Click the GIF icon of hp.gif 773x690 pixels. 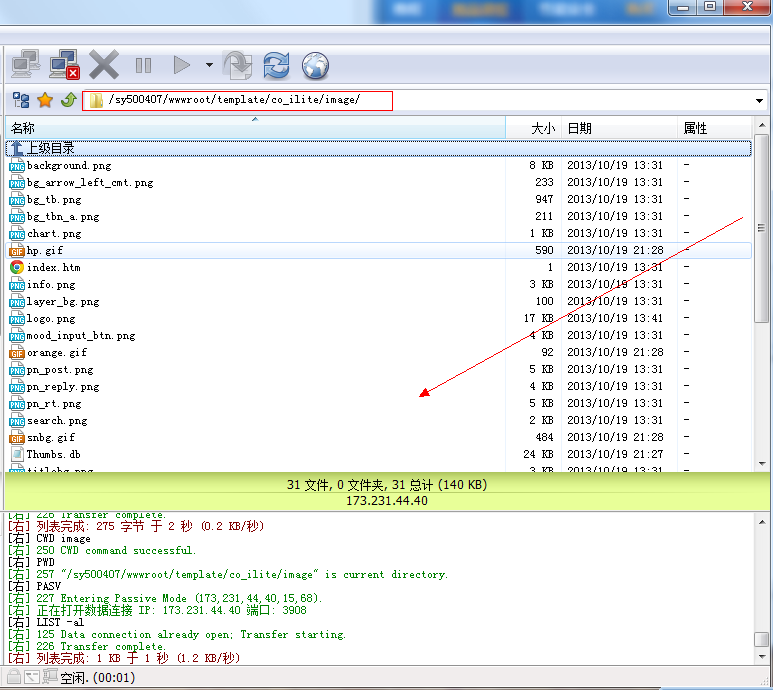click(17, 251)
